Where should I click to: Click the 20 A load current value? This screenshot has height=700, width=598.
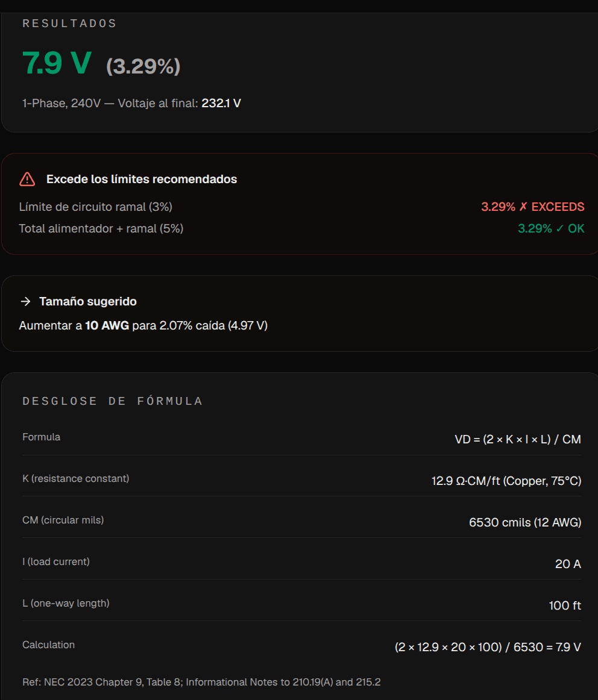click(x=568, y=564)
